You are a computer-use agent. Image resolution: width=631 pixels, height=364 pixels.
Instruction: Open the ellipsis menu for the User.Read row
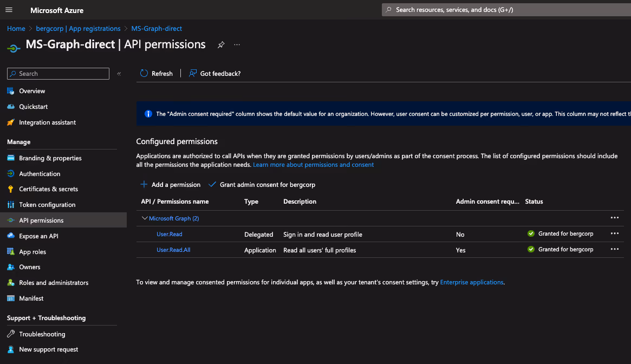tap(615, 233)
